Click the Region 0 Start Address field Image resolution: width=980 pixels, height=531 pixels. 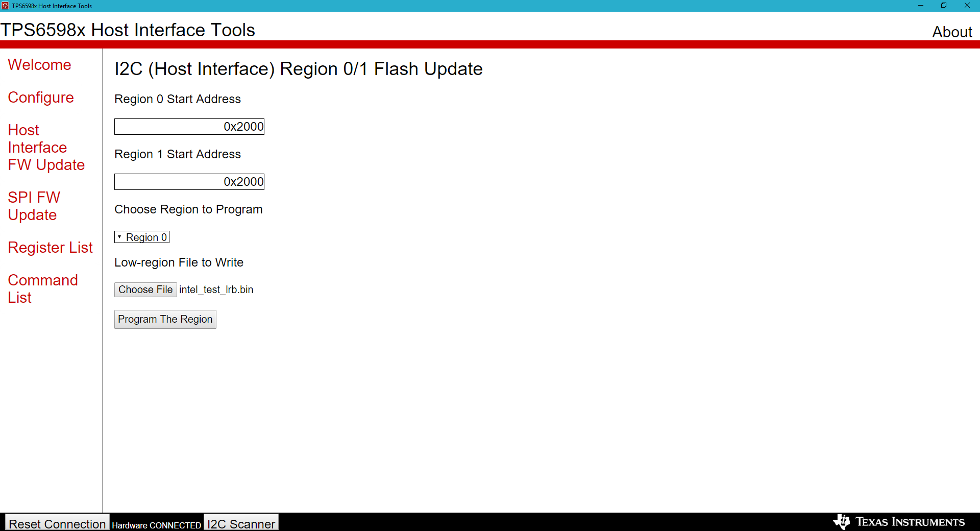189,126
